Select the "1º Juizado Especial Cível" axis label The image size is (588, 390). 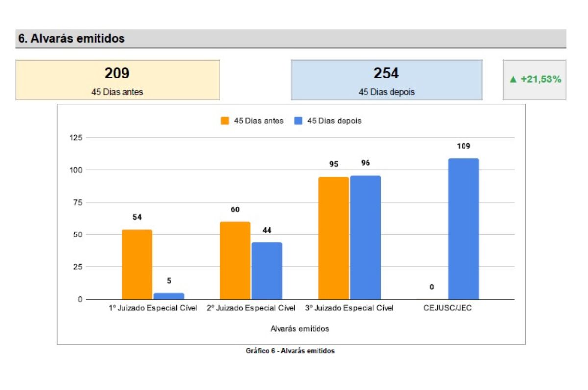[153, 309]
